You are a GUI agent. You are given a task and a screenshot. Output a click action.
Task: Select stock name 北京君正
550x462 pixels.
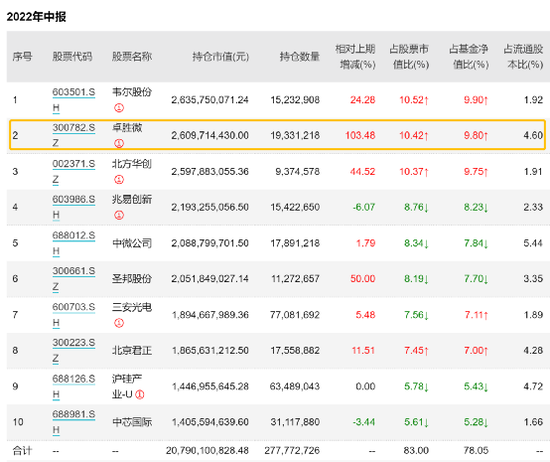(x=132, y=350)
